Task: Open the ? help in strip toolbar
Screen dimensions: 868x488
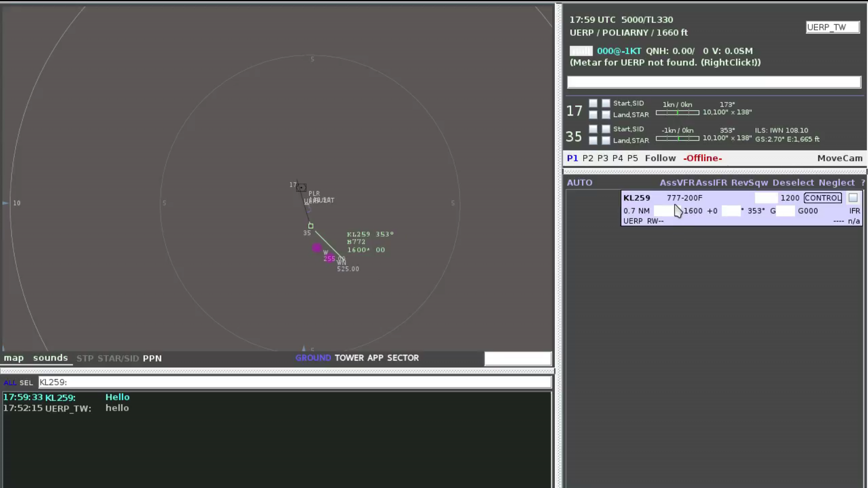Action: coord(863,183)
